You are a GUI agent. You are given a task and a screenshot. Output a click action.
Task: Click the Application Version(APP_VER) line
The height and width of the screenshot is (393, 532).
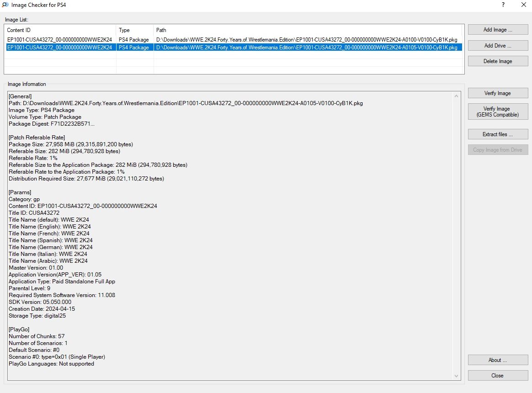point(55,275)
